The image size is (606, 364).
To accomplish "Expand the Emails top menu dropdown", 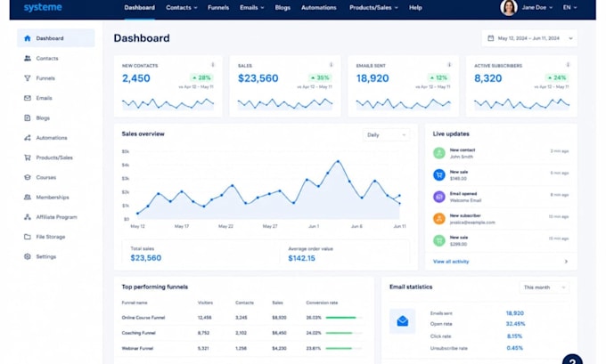I will tap(262, 8).
